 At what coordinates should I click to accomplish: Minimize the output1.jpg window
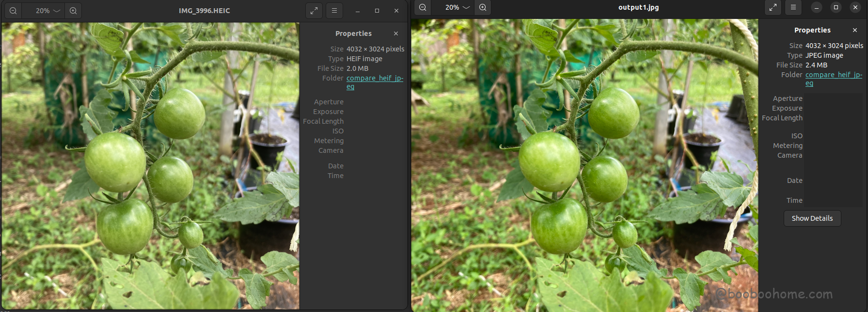click(x=817, y=7)
